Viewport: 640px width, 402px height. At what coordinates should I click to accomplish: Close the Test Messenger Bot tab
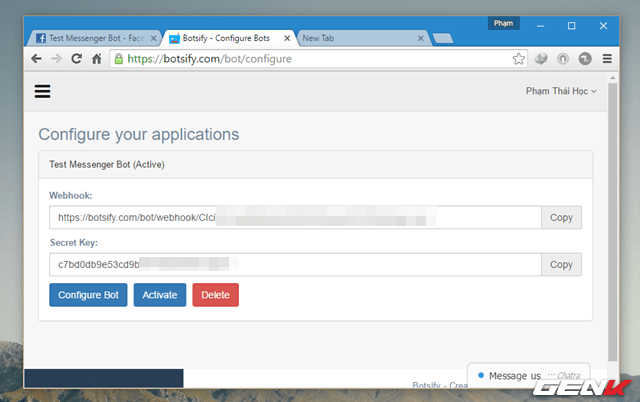coord(153,38)
